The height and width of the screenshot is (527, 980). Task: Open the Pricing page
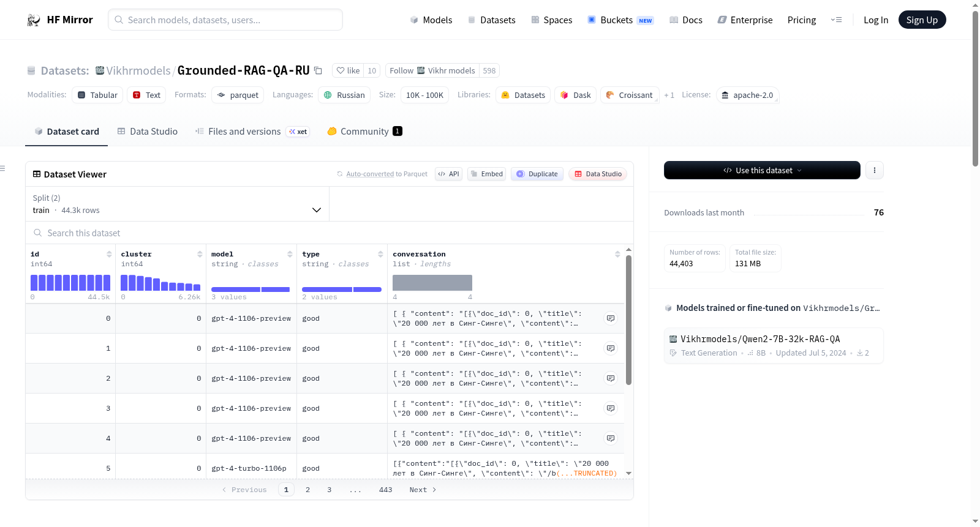(802, 20)
